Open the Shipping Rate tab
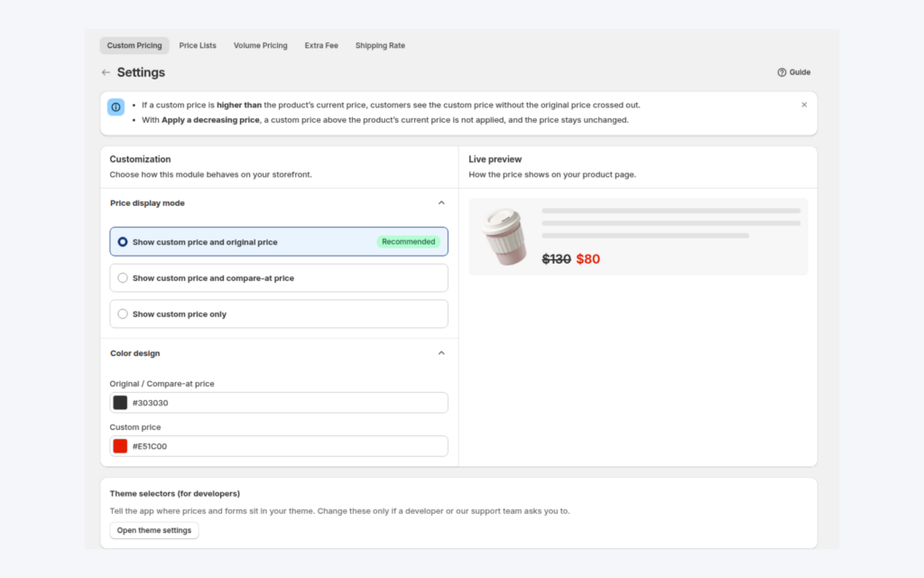Image resolution: width=924 pixels, height=578 pixels. tap(380, 45)
